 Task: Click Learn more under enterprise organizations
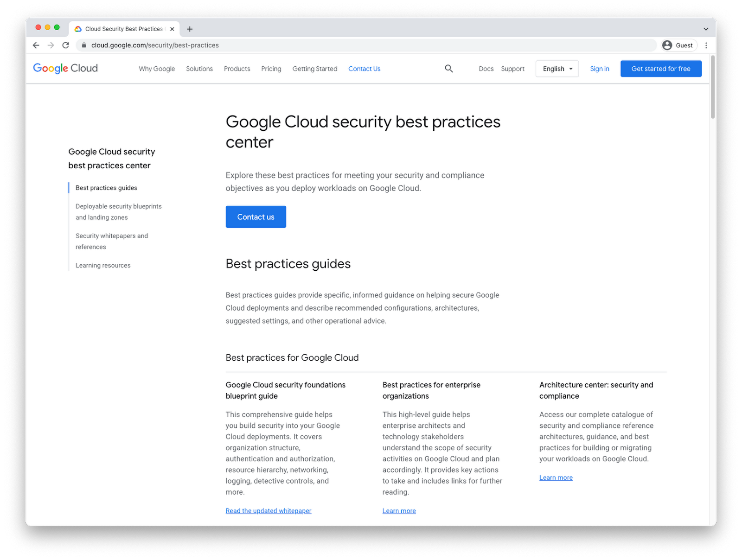[399, 510]
